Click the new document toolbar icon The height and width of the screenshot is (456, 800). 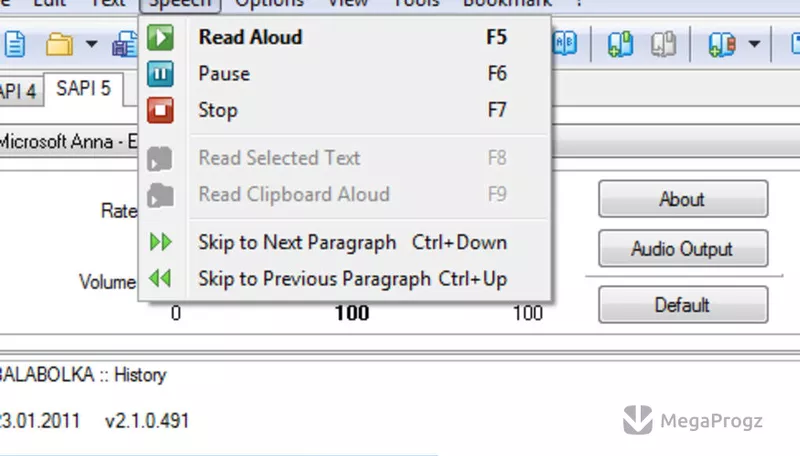15,44
